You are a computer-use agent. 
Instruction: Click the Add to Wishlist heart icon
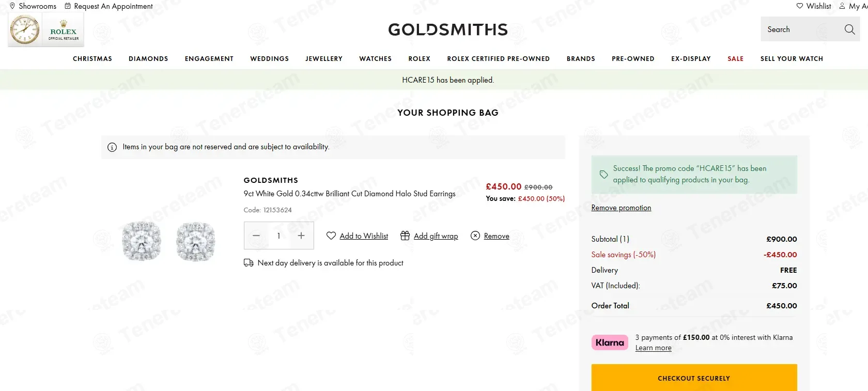pyautogui.click(x=331, y=236)
